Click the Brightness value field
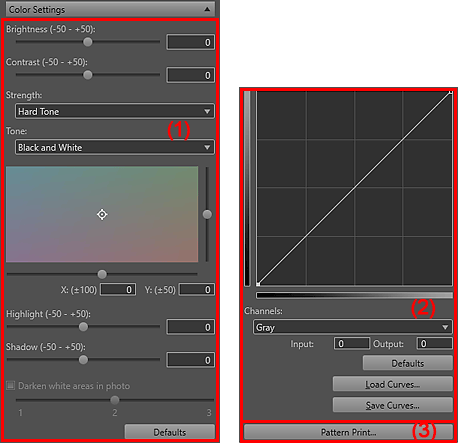 pos(190,42)
